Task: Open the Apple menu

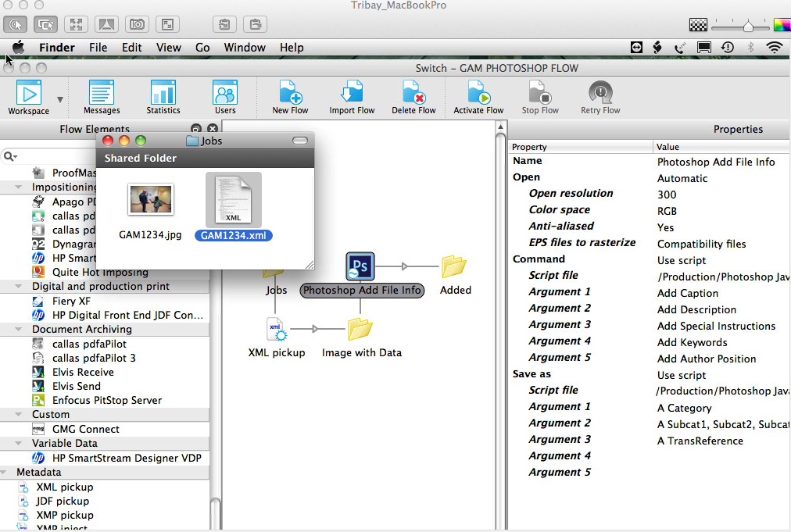Action: coord(19,47)
